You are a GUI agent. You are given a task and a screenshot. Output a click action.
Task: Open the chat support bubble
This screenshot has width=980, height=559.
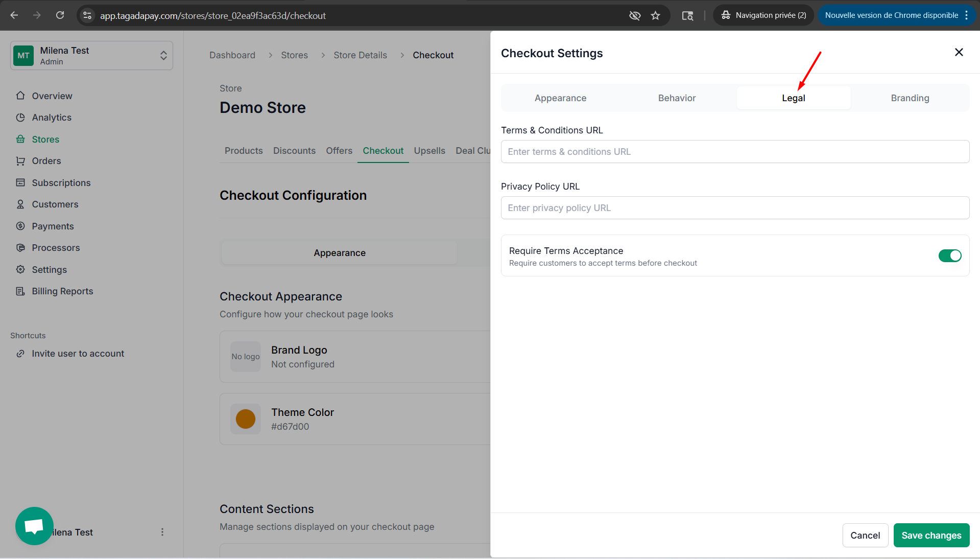pos(34,526)
